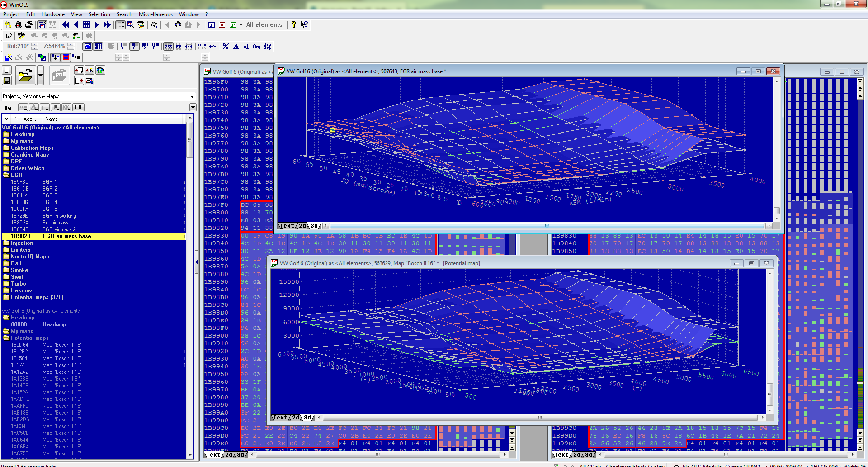868x467 pixels.
Task: Open the Hardware menu
Action: click(53, 14)
